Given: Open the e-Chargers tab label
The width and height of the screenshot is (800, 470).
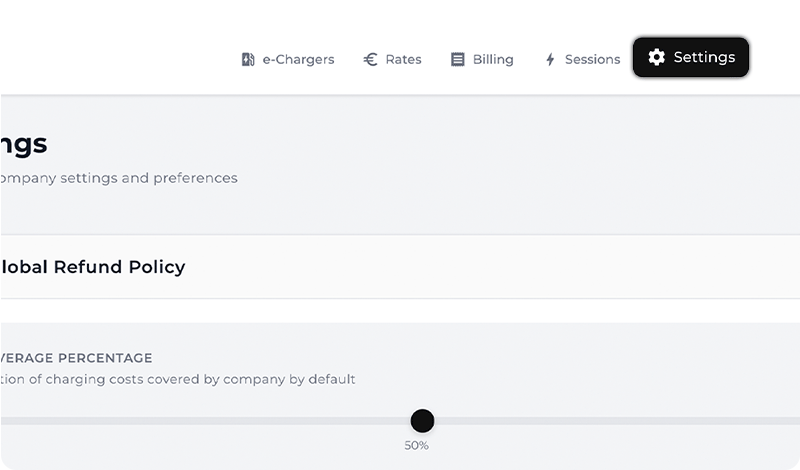Looking at the screenshot, I should [298, 59].
